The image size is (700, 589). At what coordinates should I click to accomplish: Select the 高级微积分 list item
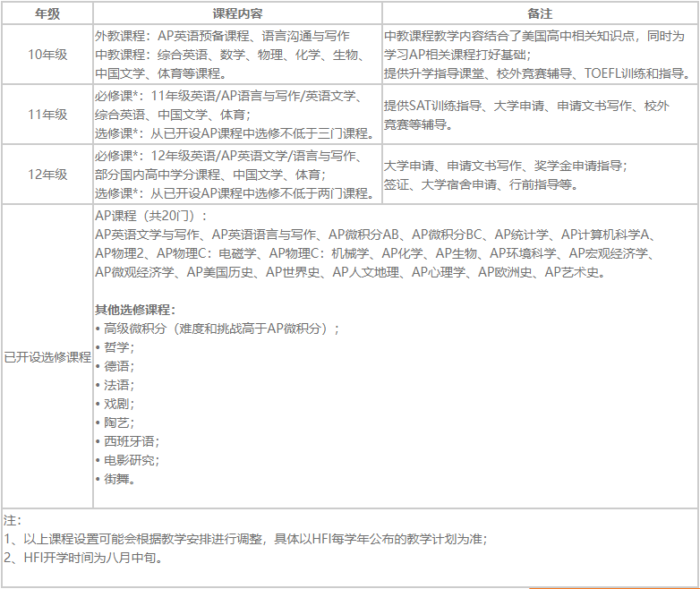221,329
